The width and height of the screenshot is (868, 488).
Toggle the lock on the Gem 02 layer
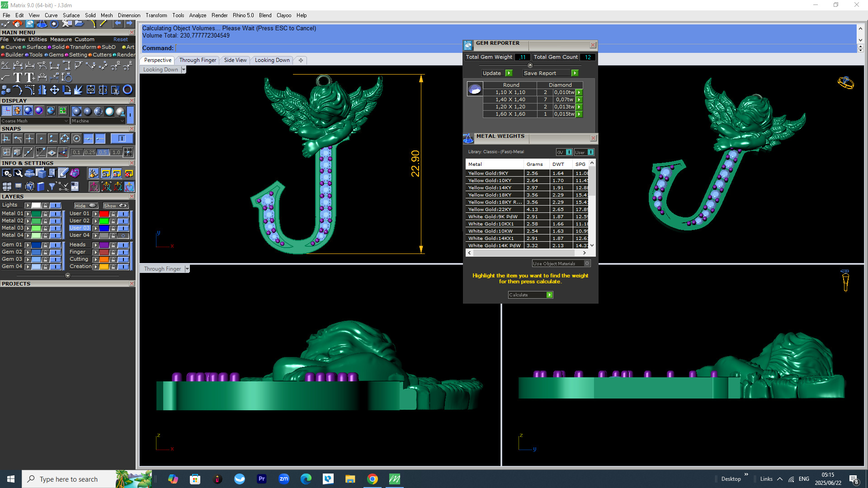[x=45, y=252]
